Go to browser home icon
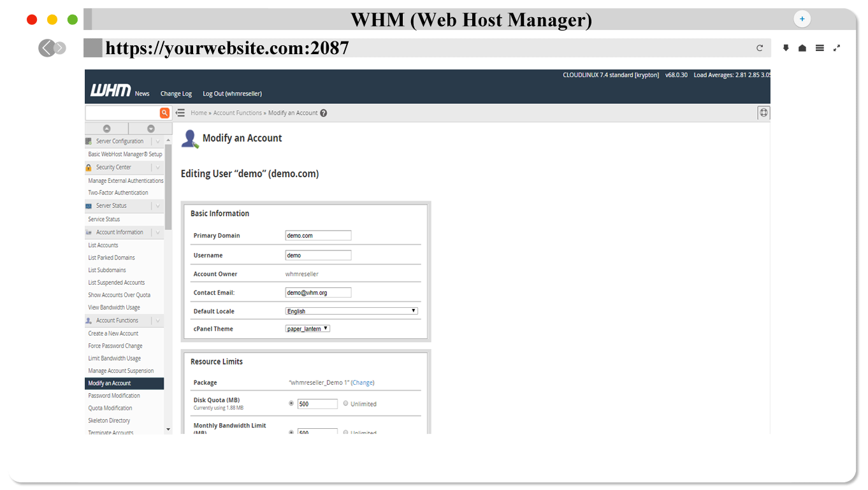 click(x=802, y=48)
